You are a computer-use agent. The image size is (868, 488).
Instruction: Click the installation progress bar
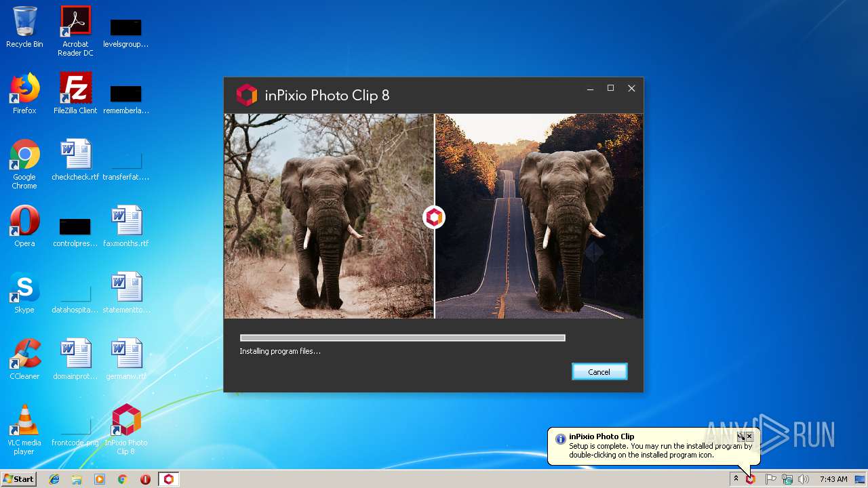(403, 338)
